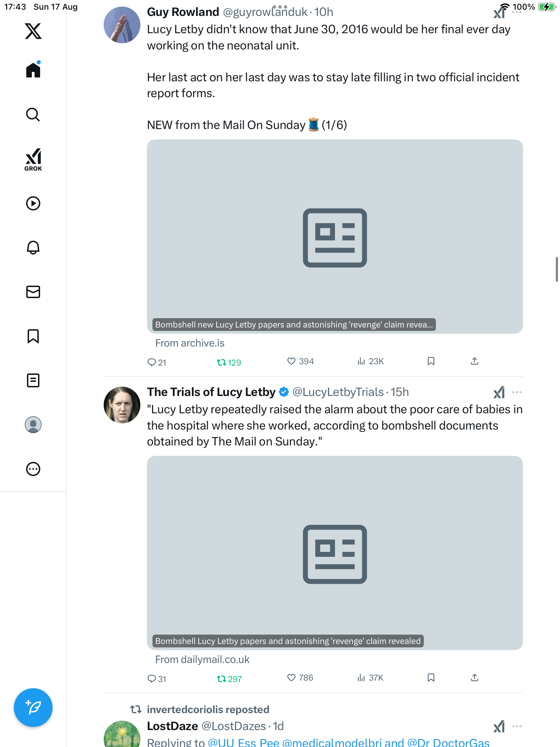The image size is (560, 747).
Task: Open more options on LostDaze post
Action: (517, 726)
